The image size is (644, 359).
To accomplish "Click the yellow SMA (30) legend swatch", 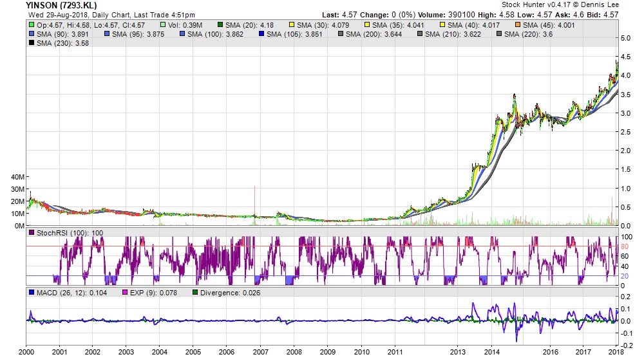I will 292,25.
